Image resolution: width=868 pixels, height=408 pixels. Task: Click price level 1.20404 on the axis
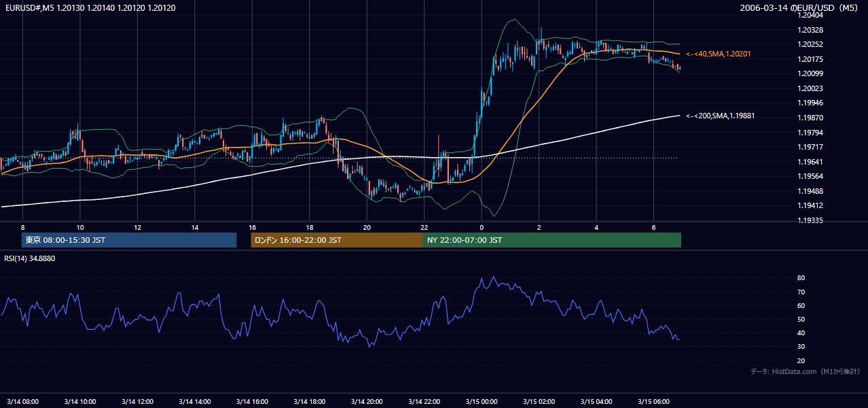[810, 15]
